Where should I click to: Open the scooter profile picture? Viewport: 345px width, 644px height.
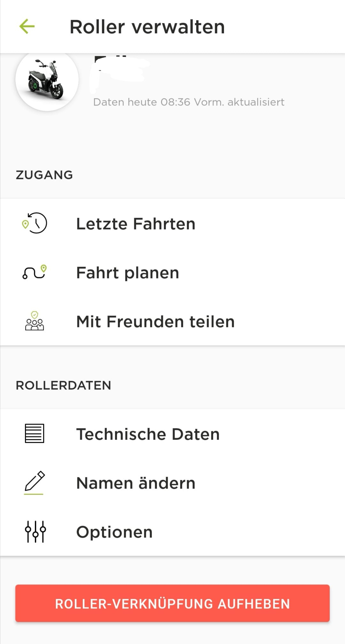47,80
